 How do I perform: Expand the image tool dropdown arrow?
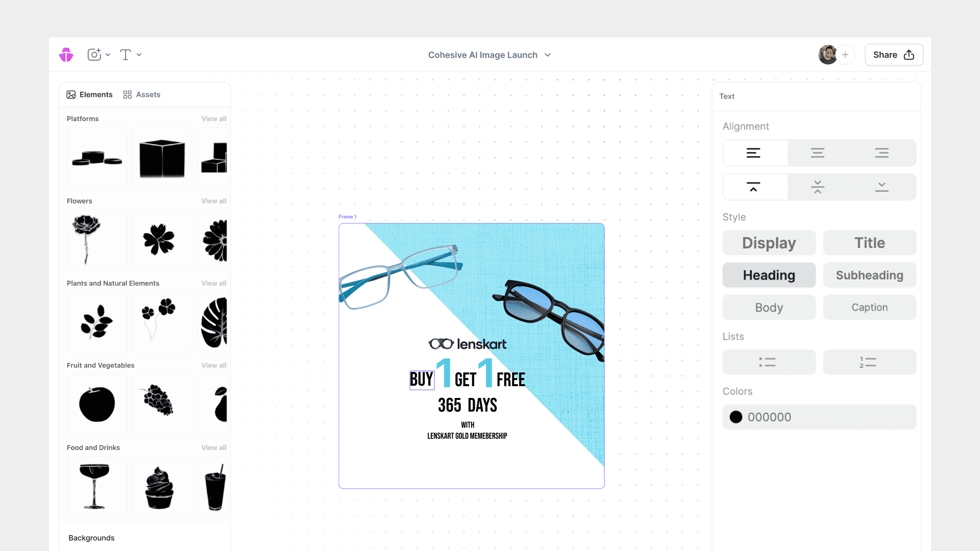point(108,55)
